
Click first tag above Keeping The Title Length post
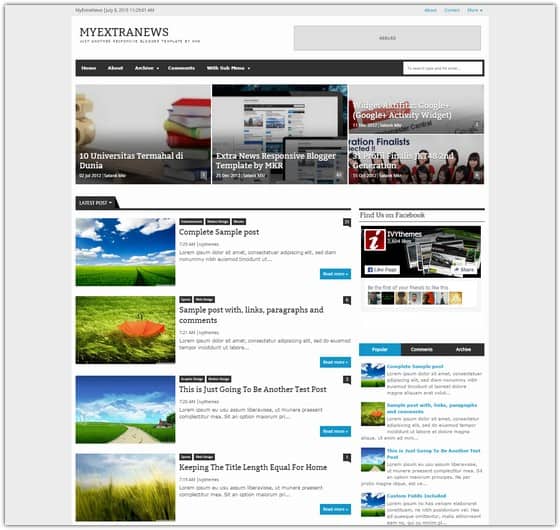click(x=186, y=457)
